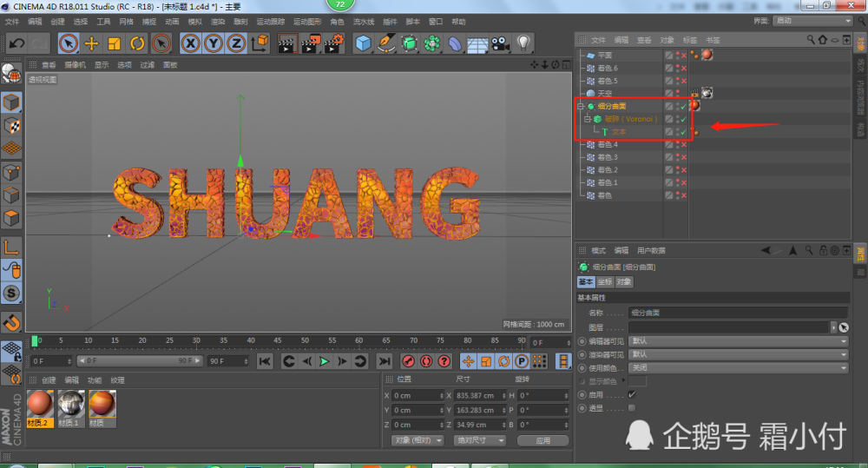
Task: Click the Record Active Objects keyframe button
Action: [409, 361]
